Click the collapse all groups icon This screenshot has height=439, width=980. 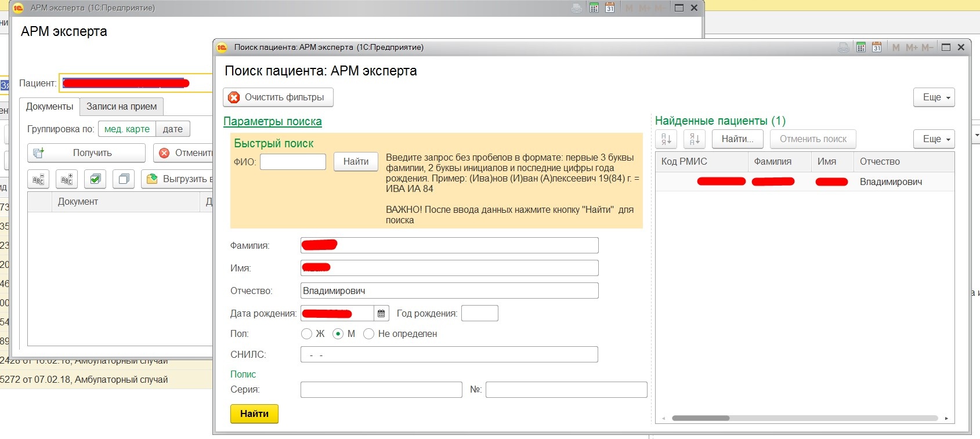38,179
